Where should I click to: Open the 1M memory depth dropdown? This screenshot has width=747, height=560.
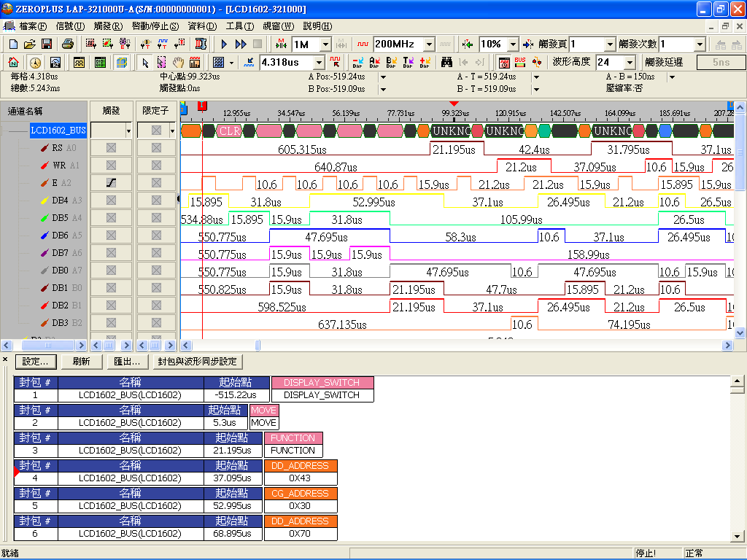coord(325,44)
